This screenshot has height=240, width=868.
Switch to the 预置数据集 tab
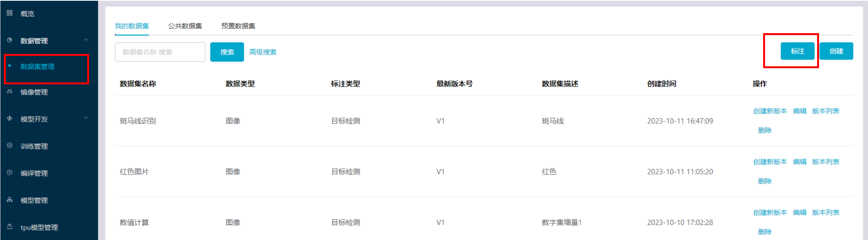[x=238, y=26]
